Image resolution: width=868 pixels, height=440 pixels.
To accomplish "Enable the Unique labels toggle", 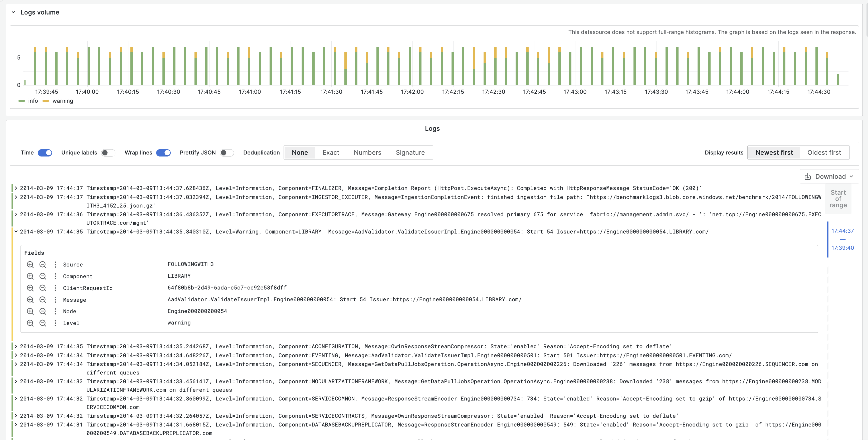I will 108,153.
